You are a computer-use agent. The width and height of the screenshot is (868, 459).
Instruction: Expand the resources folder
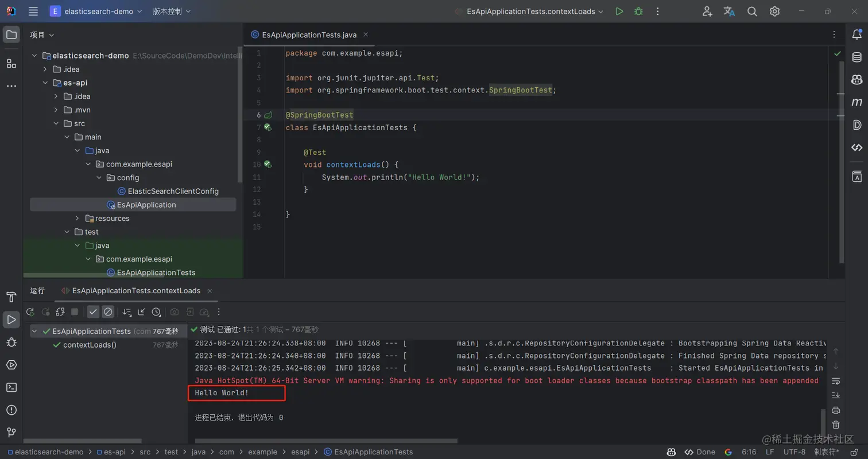pyautogui.click(x=77, y=218)
